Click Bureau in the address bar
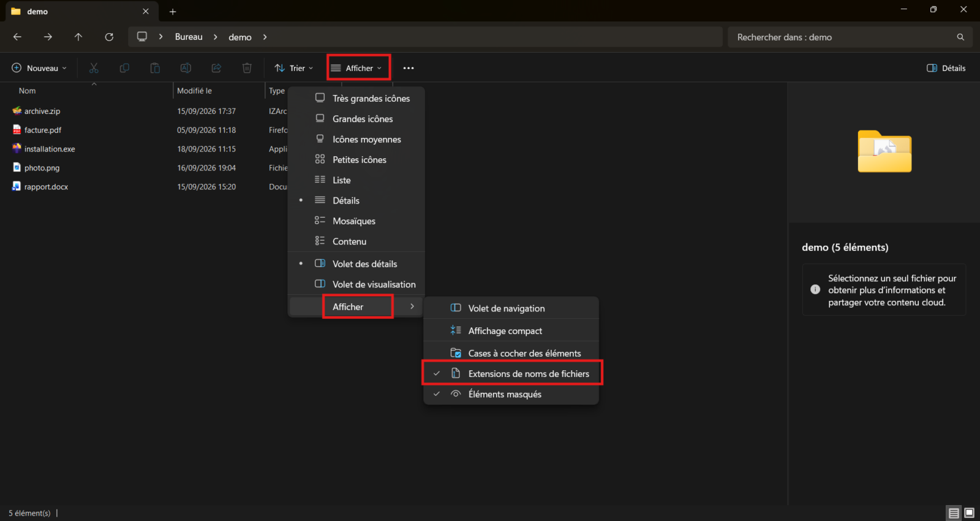The width and height of the screenshot is (980, 521). (189, 37)
